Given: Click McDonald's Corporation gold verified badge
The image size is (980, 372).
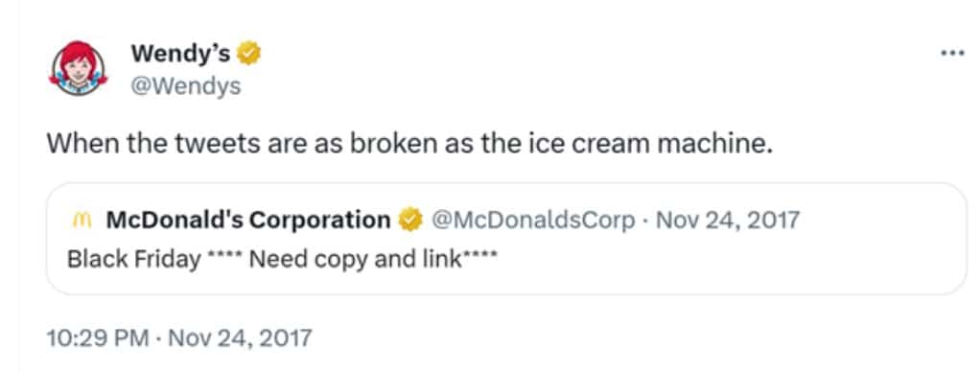Looking at the screenshot, I should (x=410, y=221).
